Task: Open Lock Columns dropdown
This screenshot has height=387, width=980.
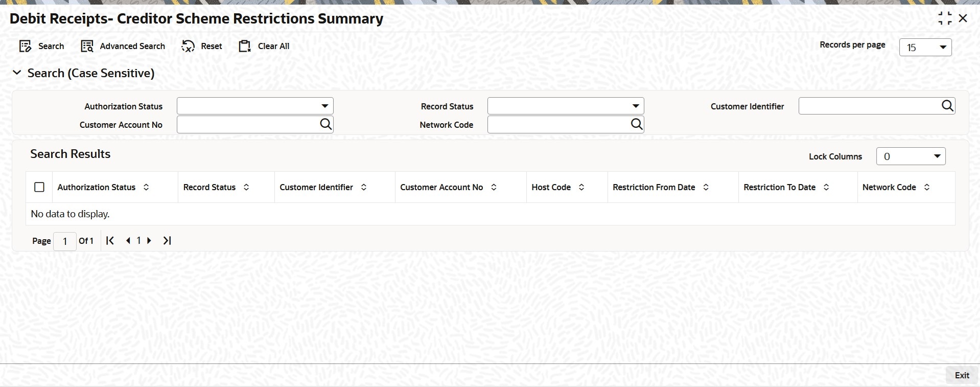Action: (x=911, y=156)
